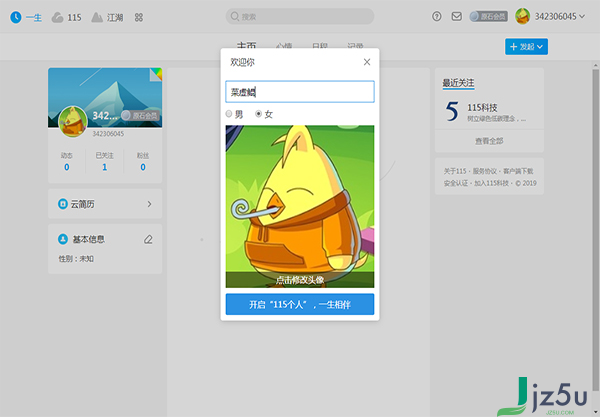Expand the 云简历 chevron arrow
Image resolution: width=600 pixels, height=417 pixels.
(149, 204)
